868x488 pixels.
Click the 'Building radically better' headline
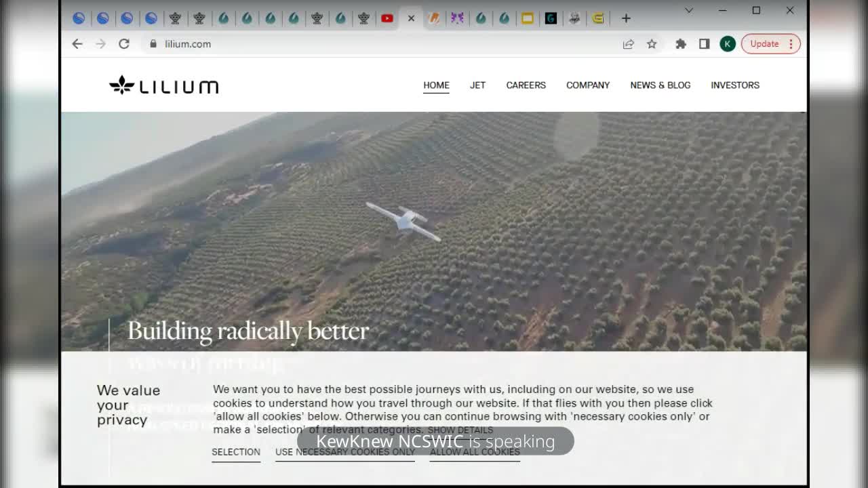[248, 331]
